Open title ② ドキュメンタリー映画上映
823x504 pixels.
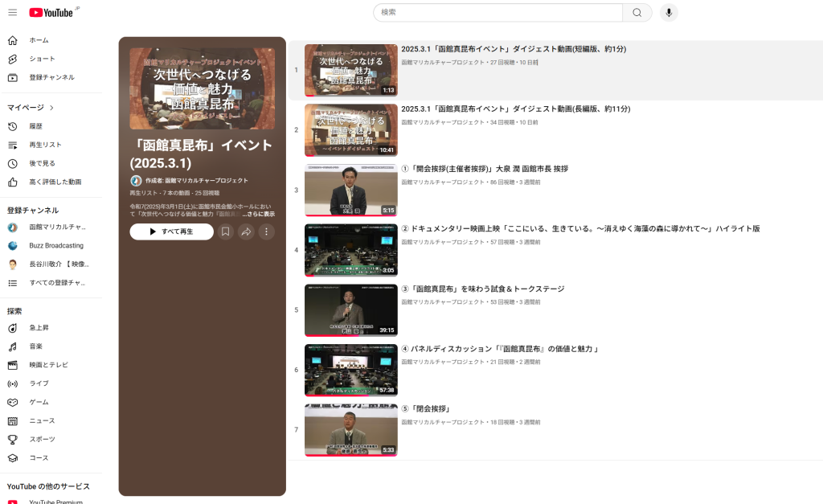pos(580,229)
